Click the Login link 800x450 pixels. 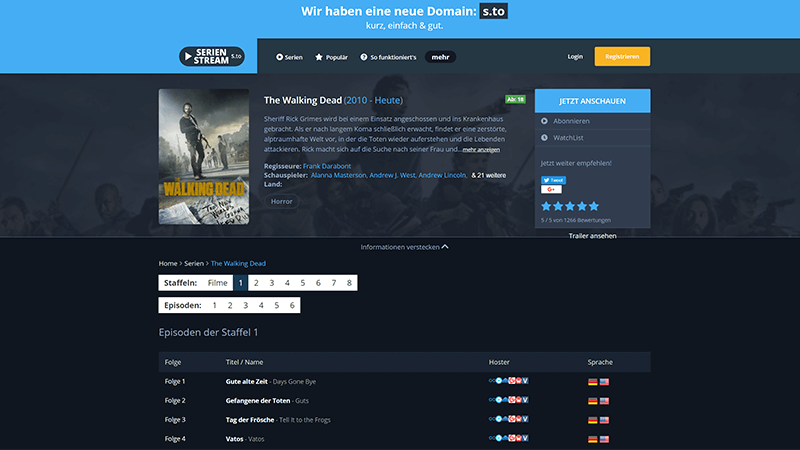[575, 57]
